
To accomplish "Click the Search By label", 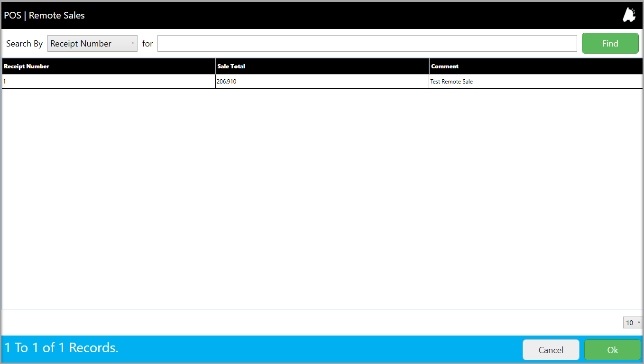I will [24, 44].
